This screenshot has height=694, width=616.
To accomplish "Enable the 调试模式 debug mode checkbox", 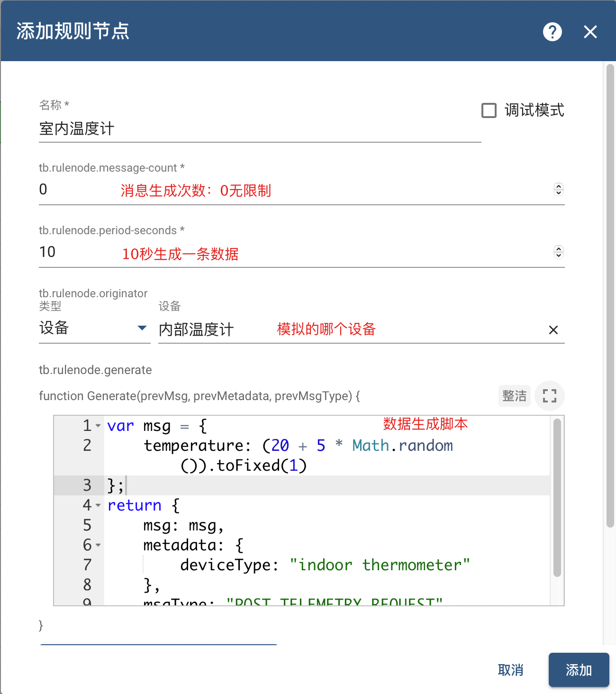I will 489,110.
